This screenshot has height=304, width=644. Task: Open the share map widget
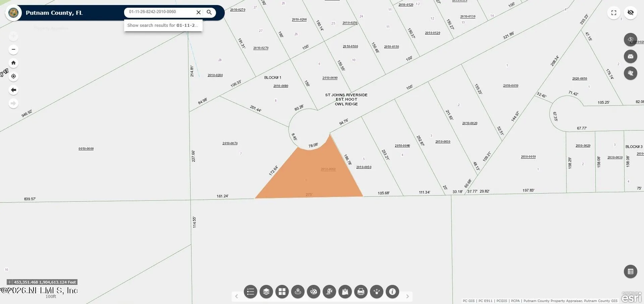pos(377,292)
